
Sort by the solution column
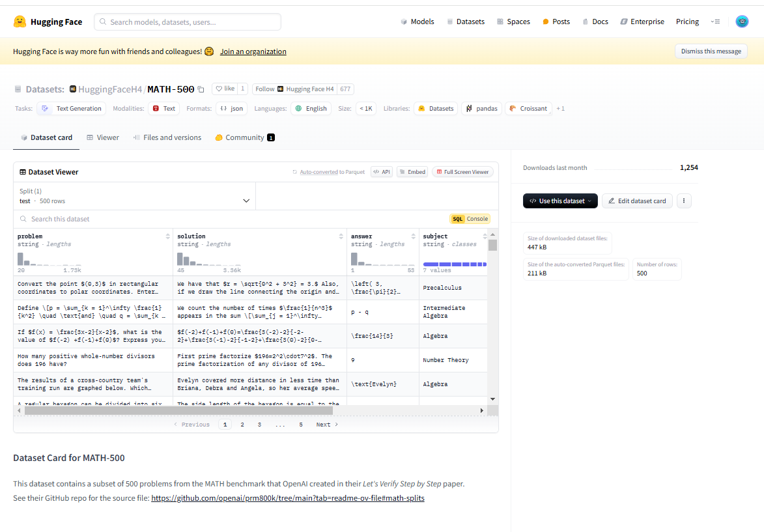click(341, 236)
